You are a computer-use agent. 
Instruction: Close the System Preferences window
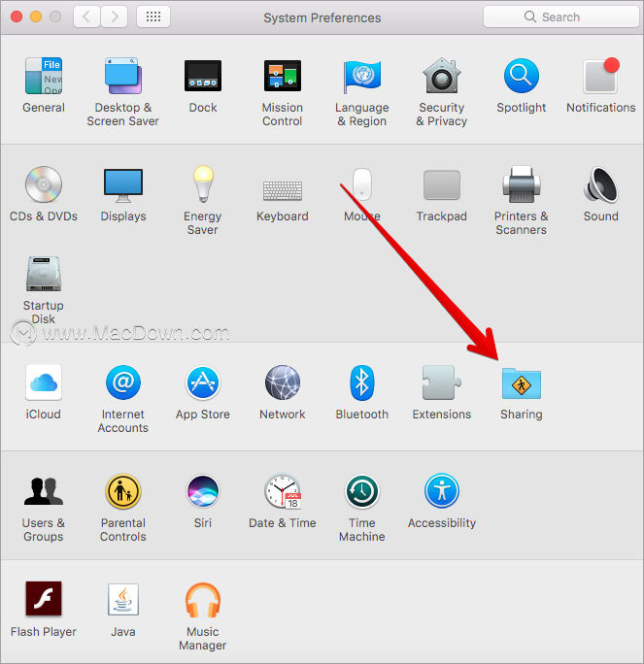(x=17, y=17)
